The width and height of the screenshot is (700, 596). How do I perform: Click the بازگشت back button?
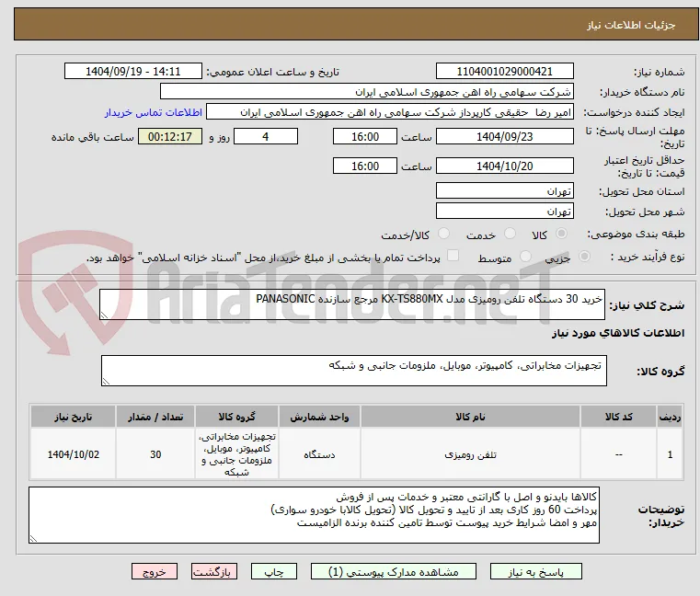point(214,571)
